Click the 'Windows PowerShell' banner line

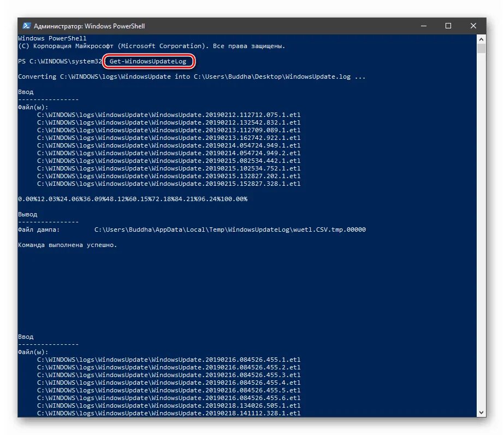(x=52, y=38)
